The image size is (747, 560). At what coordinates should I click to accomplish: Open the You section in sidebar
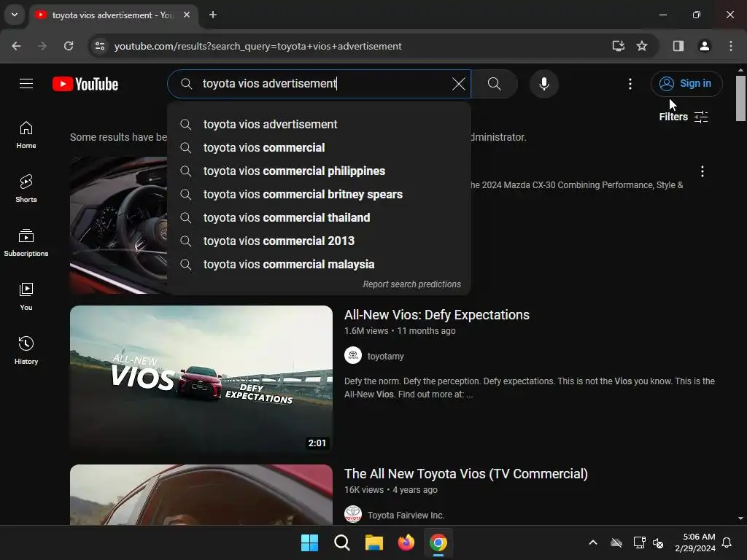tap(26, 296)
